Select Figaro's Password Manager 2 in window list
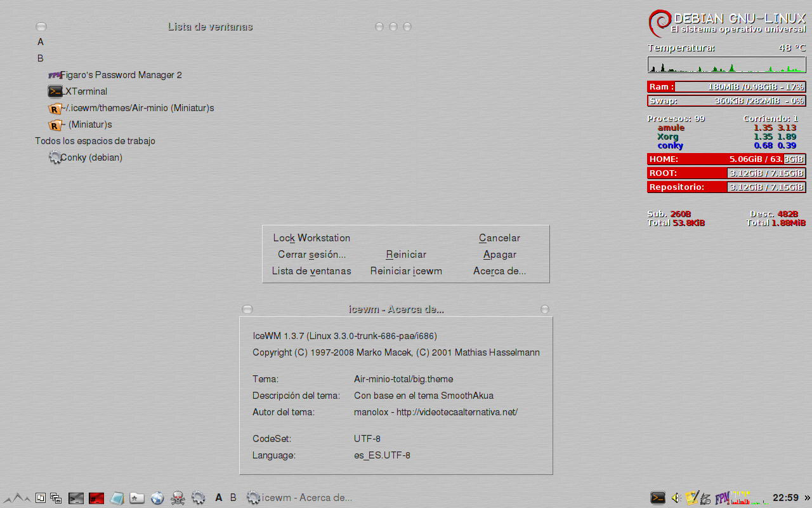 point(115,75)
